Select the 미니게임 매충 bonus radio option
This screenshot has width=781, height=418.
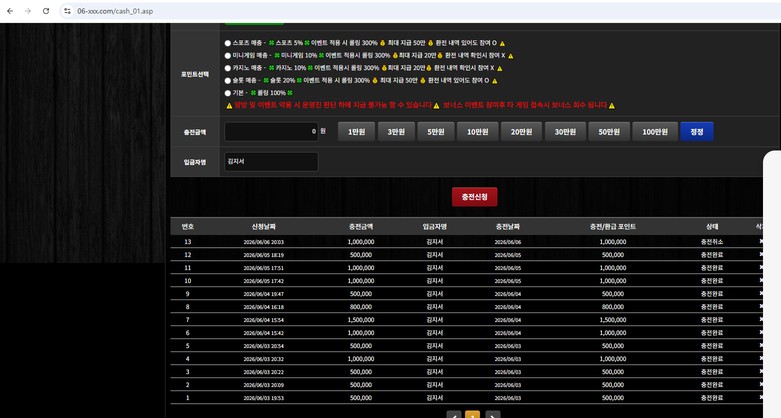(228, 56)
